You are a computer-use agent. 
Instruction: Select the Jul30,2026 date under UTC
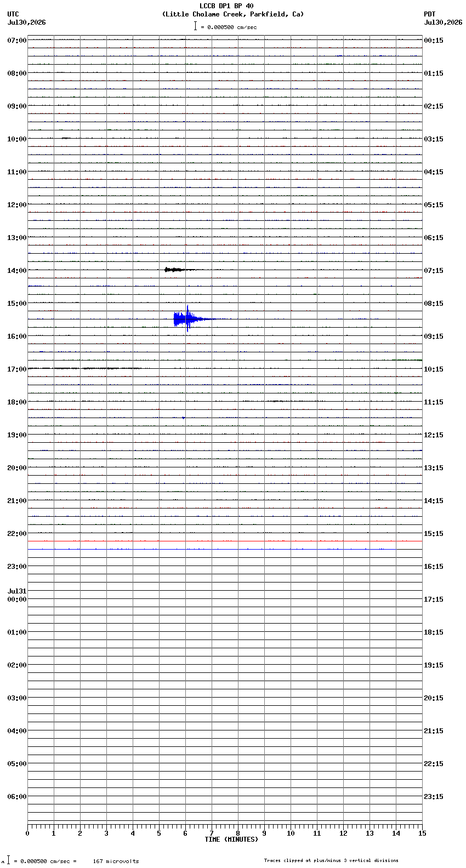[27, 22]
